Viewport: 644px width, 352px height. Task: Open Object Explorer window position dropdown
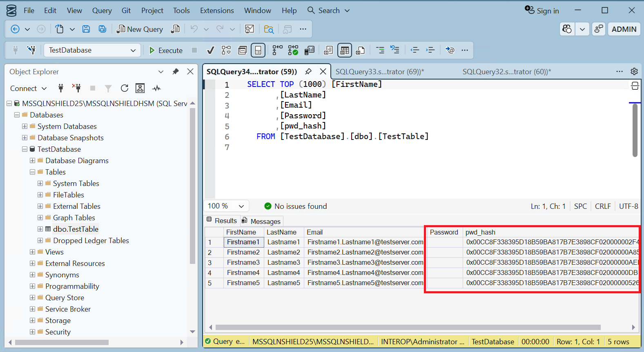pyautogui.click(x=161, y=71)
